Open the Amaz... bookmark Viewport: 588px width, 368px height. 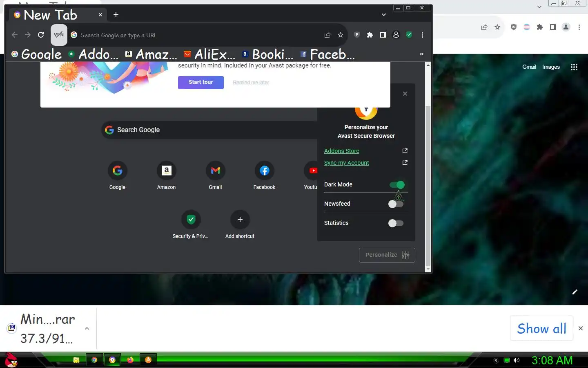151,54
